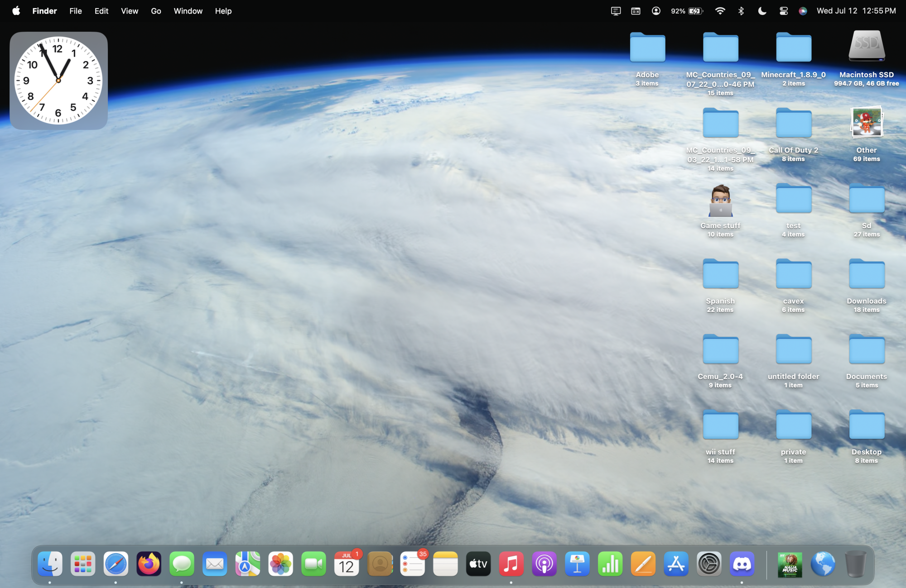Image resolution: width=906 pixels, height=588 pixels.
Task: Launch Discord from the Dock
Action: (x=742, y=564)
